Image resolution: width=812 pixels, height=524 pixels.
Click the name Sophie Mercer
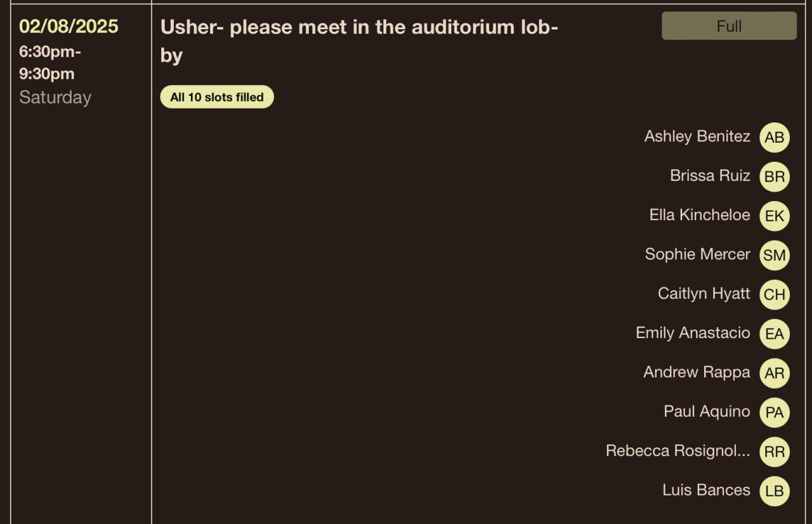697,254
